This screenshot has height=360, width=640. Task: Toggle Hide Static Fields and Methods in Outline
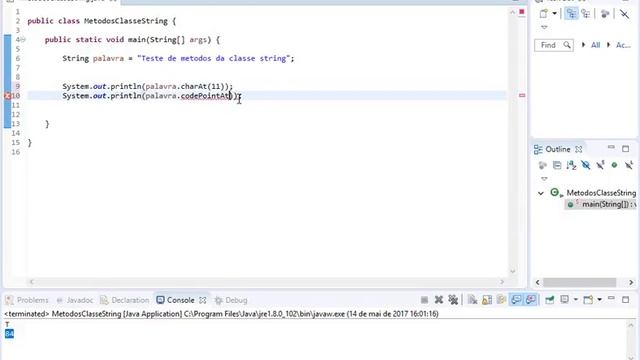(600, 165)
